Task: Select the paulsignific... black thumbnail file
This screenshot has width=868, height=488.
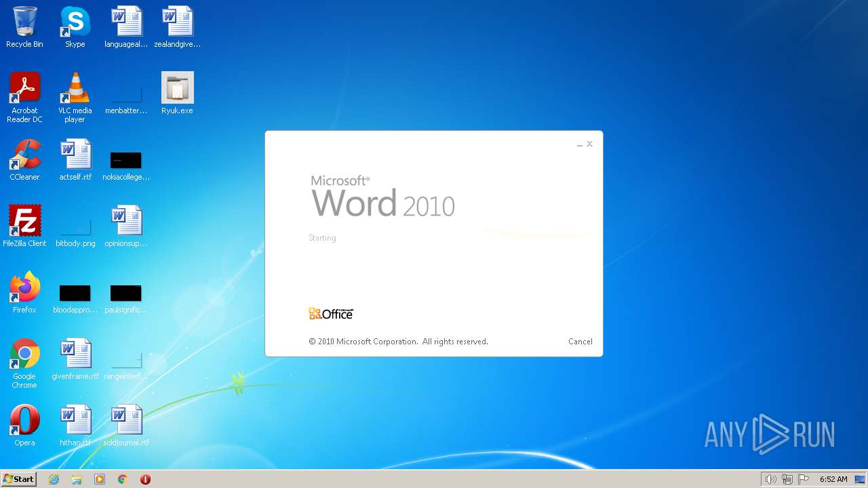Action: point(126,298)
